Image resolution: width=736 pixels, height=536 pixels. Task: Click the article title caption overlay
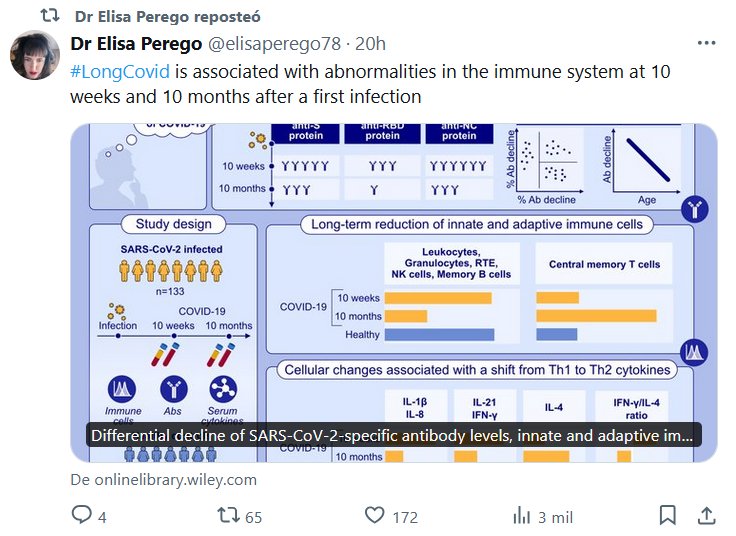click(x=393, y=436)
